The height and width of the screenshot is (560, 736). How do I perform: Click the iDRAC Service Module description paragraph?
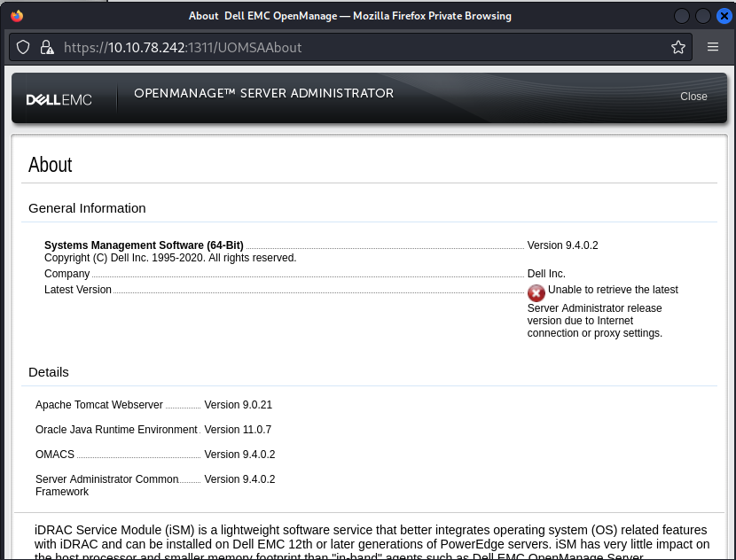pyautogui.click(x=371, y=537)
